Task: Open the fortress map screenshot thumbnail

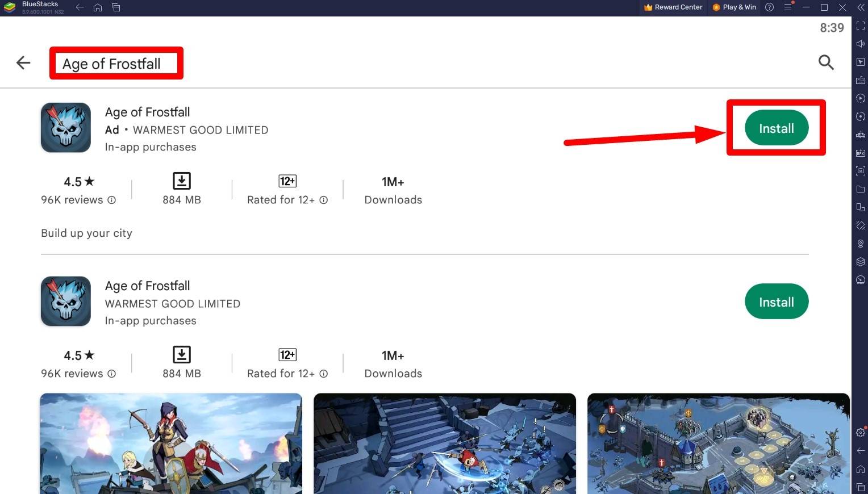Action: [719, 443]
